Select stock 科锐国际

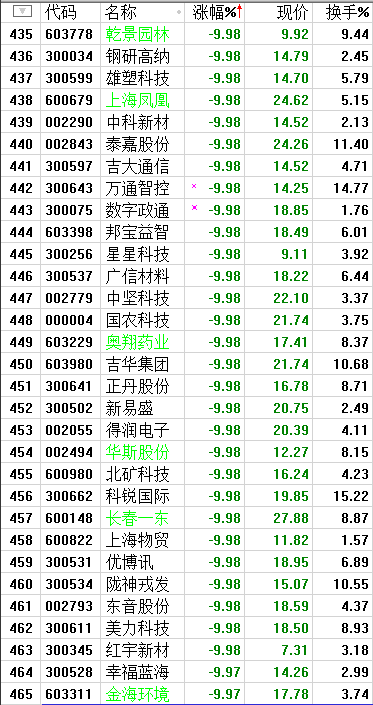pyautogui.click(x=138, y=497)
